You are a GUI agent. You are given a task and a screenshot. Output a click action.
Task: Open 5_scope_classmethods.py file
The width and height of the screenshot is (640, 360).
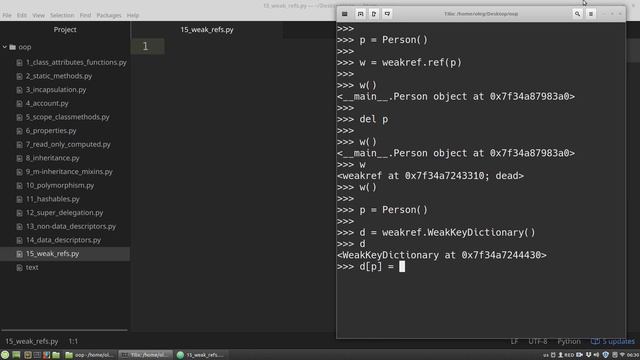click(68, 117)
